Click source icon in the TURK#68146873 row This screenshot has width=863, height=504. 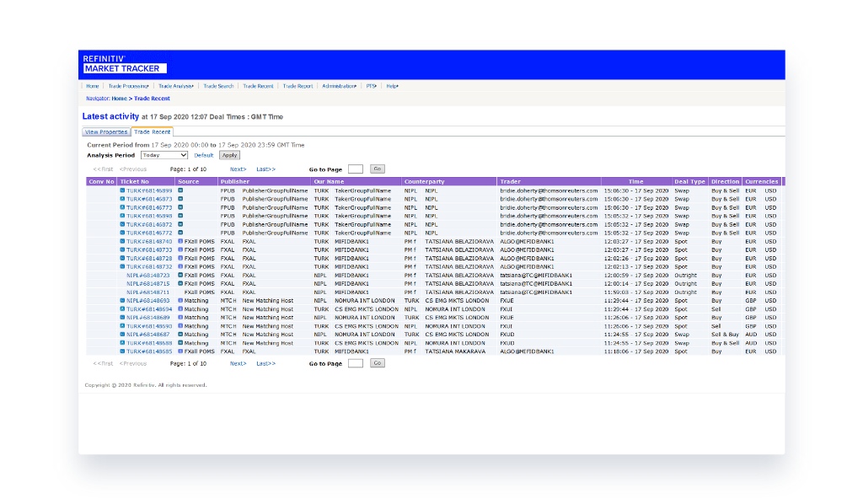point(180,199)
